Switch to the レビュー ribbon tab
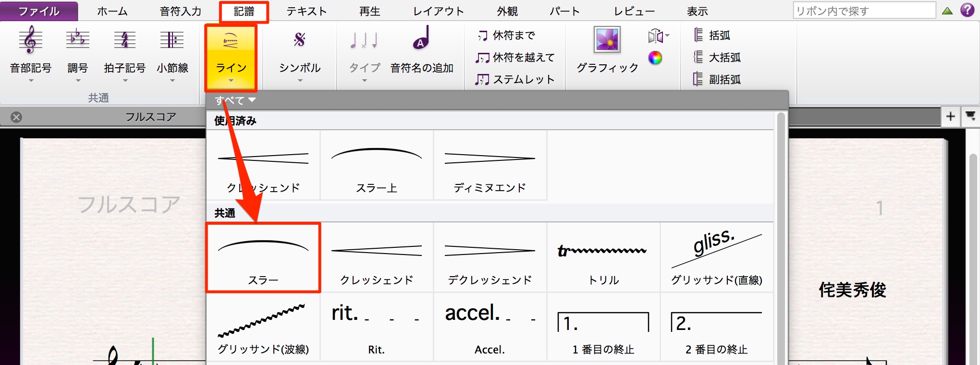Viewport: 980px width, 365px height. pos(634,11)
